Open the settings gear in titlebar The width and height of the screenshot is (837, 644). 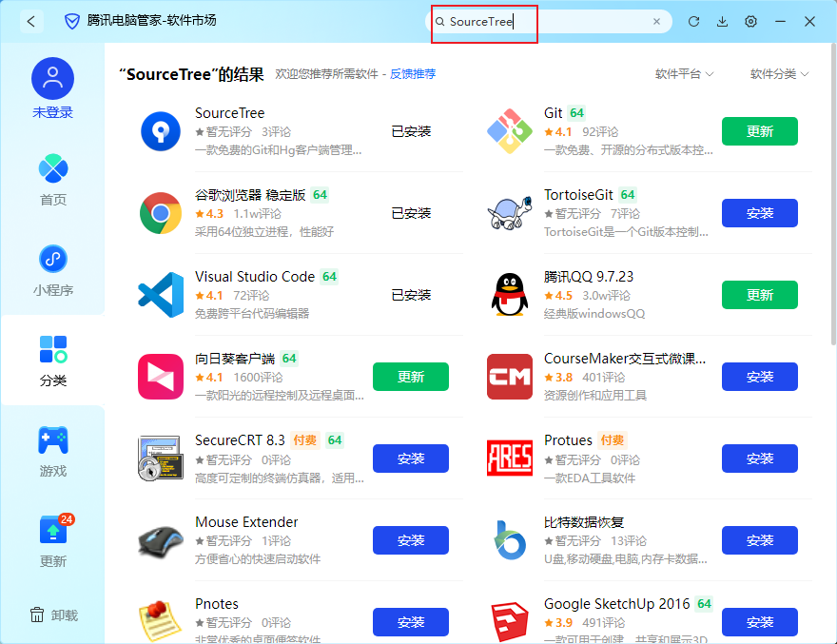[750, 21]
